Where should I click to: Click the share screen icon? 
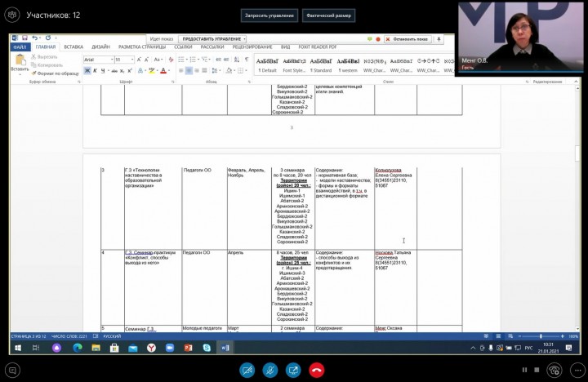tap(293, 370)
